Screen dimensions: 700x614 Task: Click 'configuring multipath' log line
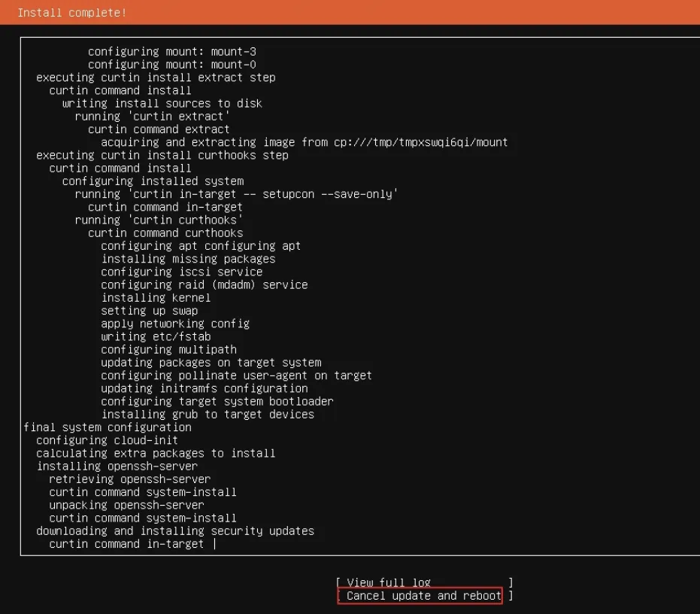coord(168,349)
